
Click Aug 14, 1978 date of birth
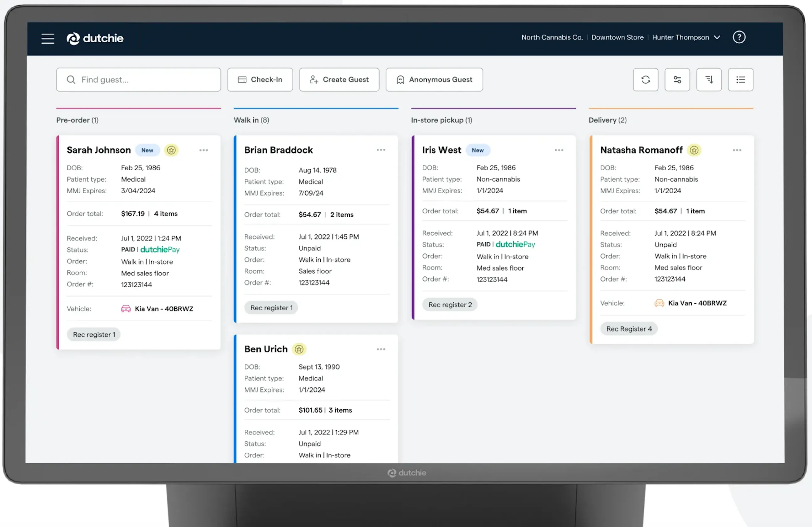(318, 170)
